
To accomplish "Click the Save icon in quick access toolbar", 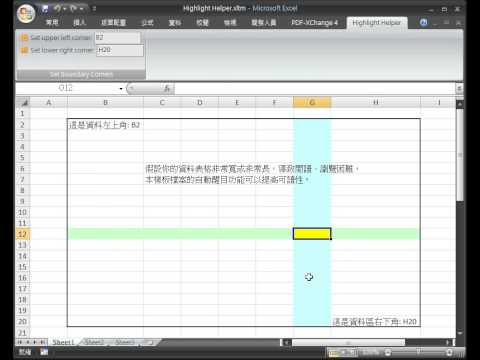I will tap(45, 9).
